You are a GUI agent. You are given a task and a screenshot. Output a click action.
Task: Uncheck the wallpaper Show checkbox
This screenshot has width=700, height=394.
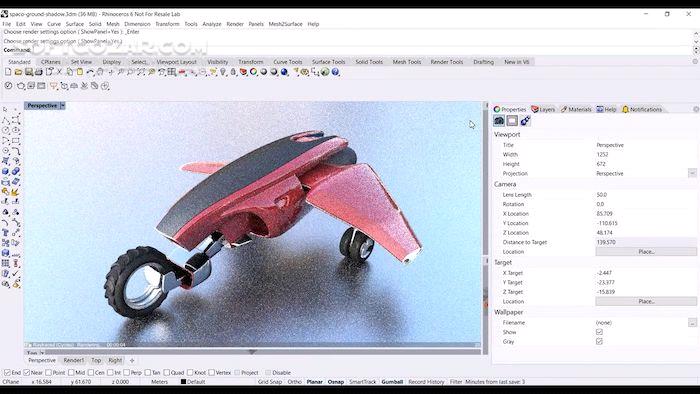tap(599, 332)
